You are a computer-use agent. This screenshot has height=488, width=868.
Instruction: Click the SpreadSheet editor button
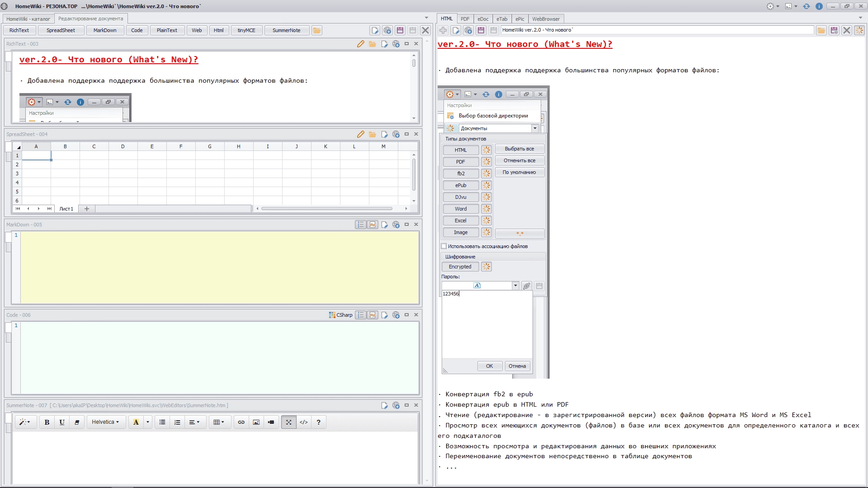click(61, 30)
